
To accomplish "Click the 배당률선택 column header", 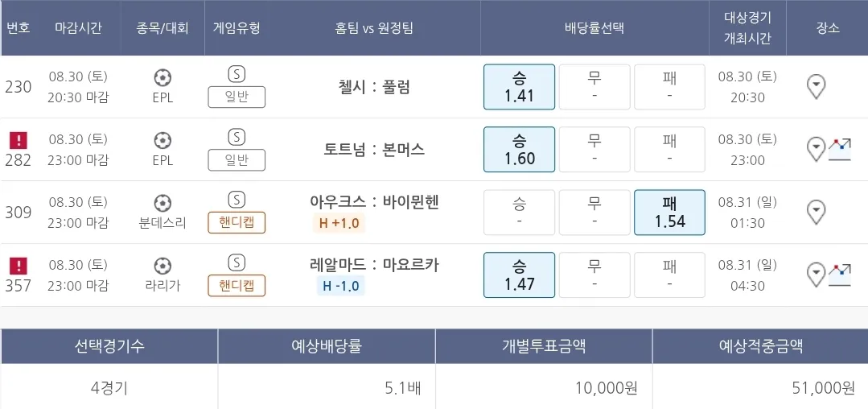I will [594, 28].
